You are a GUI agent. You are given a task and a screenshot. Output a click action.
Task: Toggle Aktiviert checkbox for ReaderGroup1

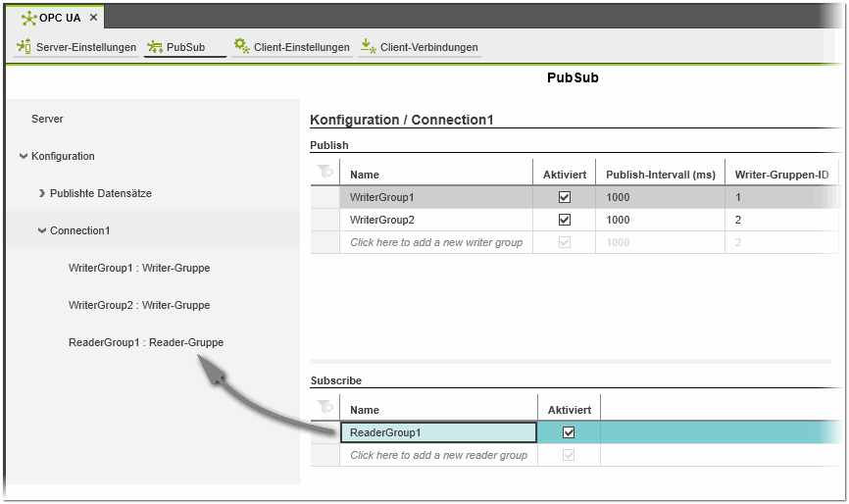pos(569,432)
